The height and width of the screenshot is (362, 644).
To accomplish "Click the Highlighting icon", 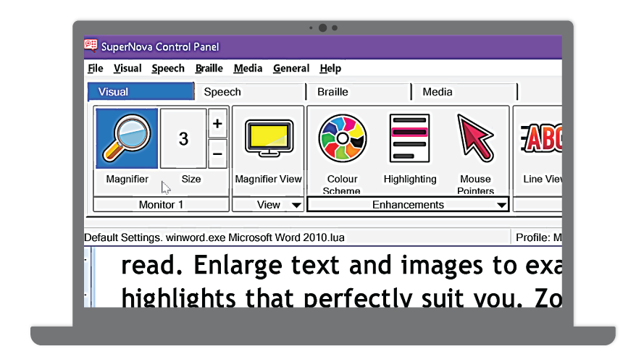I will pyautogui.click(x=409, y=139).
